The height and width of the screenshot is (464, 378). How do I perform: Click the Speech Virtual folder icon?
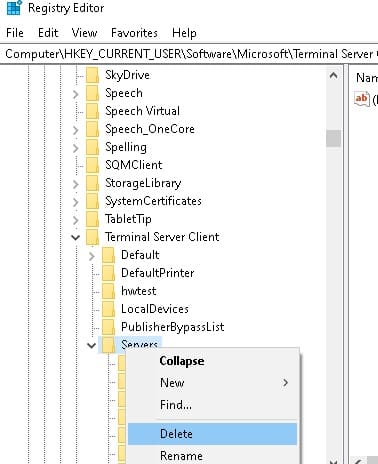(92, 111)
